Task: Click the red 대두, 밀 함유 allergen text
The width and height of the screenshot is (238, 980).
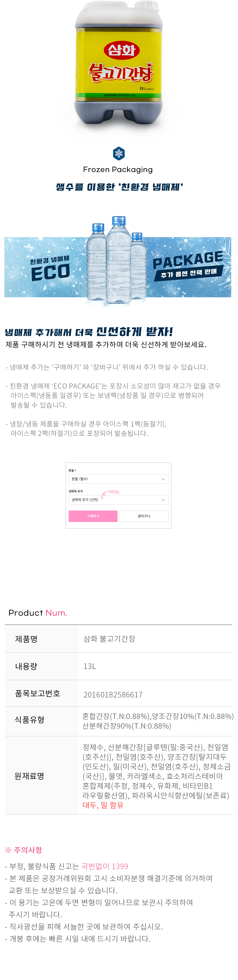Action: tap(103, 805)
